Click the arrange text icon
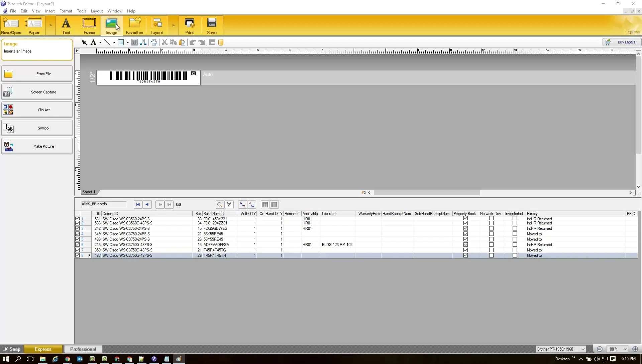Viewport: 642px width, 364px height. click(x=143, y=42)
